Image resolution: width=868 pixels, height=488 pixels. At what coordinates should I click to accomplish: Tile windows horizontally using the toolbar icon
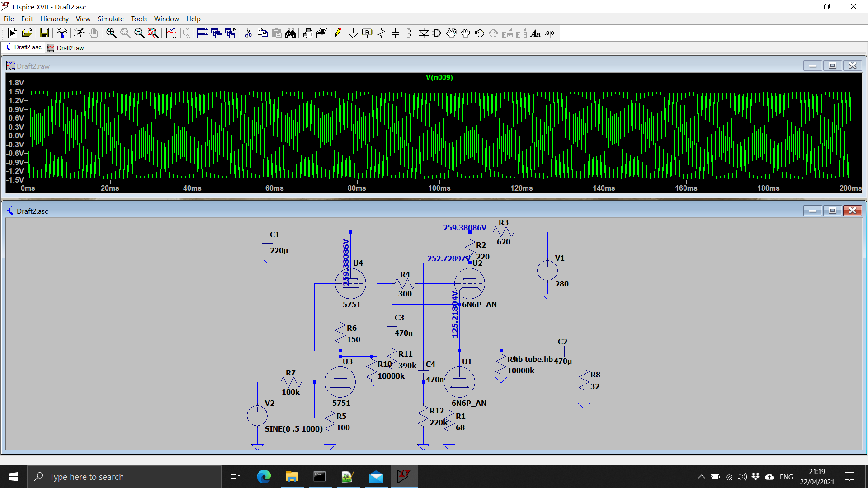pos(203,33)
